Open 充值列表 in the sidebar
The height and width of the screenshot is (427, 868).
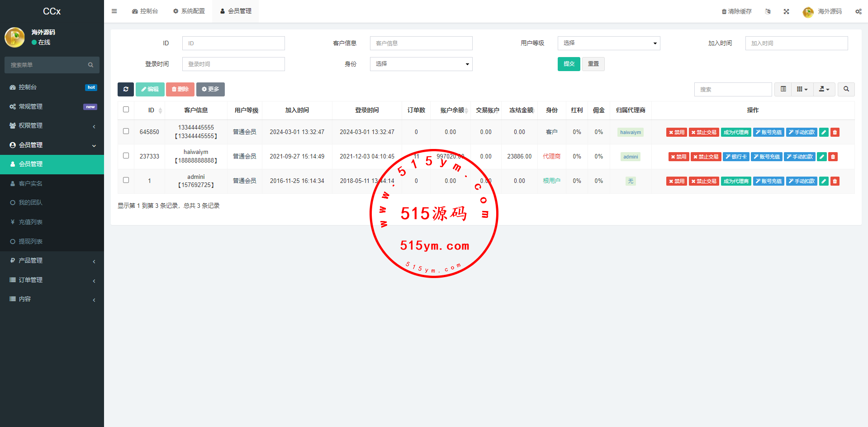pyautogui.click(x=31, y=222)
